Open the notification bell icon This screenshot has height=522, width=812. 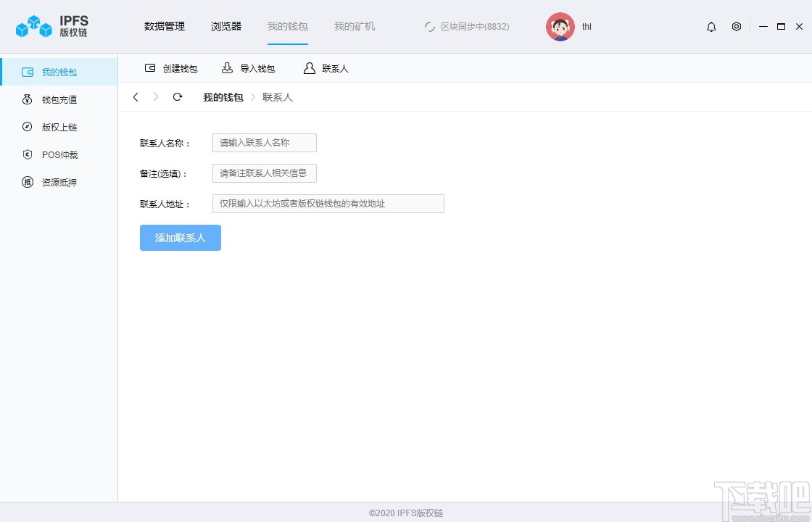[x=711, y=26]
